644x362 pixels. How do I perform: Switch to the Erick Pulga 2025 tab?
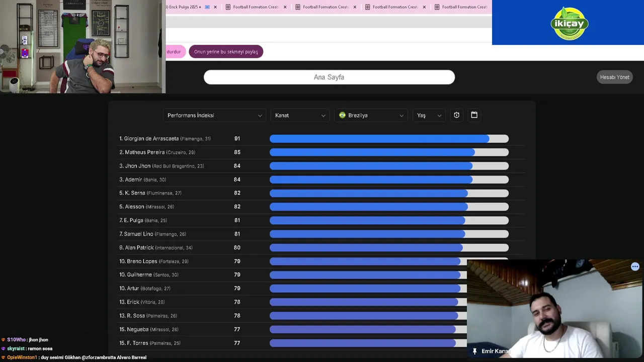coord(184,7)
